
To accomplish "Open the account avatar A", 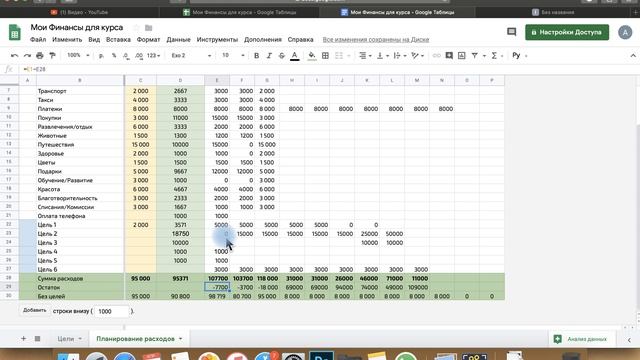I will point(625,32).
